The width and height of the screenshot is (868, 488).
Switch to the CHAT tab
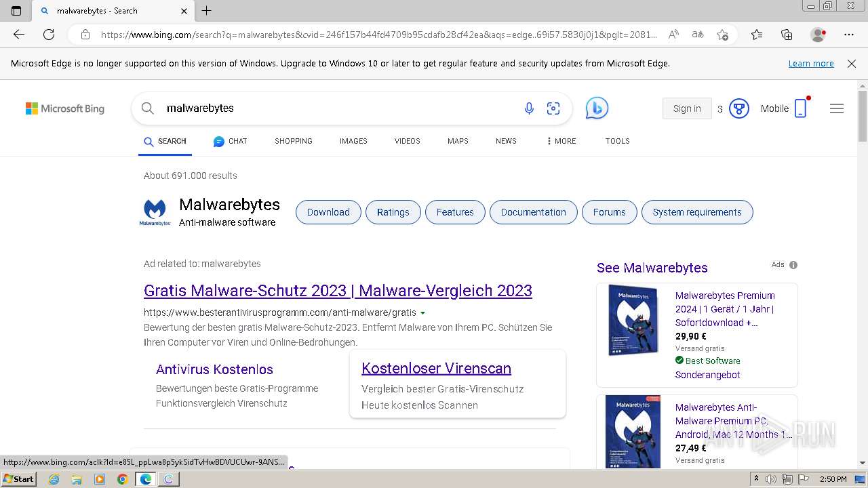pos(230,141)
